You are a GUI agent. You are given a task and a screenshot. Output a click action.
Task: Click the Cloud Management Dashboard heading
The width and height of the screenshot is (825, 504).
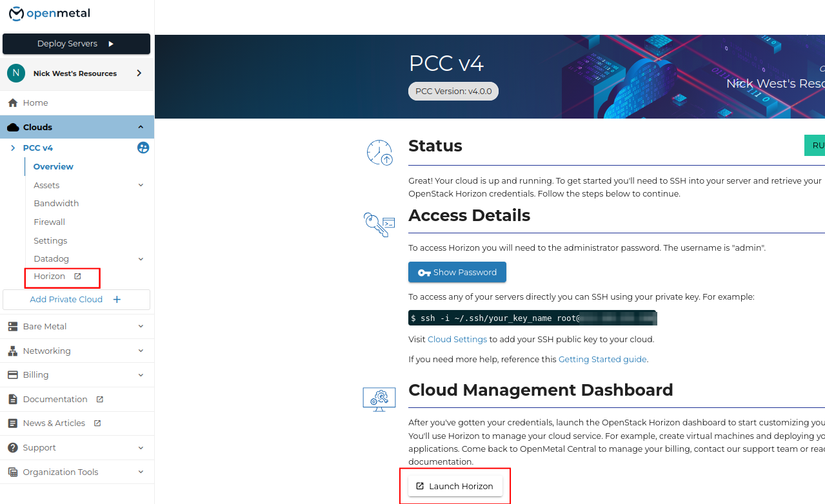(x=541, y=390)
